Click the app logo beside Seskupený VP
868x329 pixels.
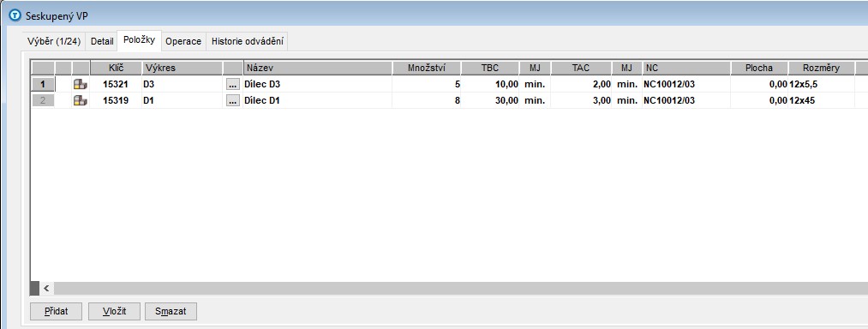point(15,16)
